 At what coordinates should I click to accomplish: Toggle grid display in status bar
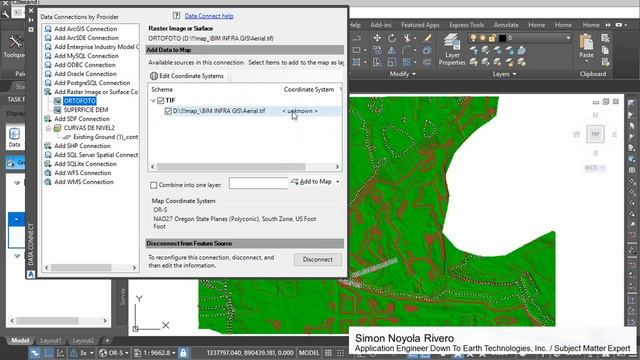pyautogui.click(x=328, y=353)
